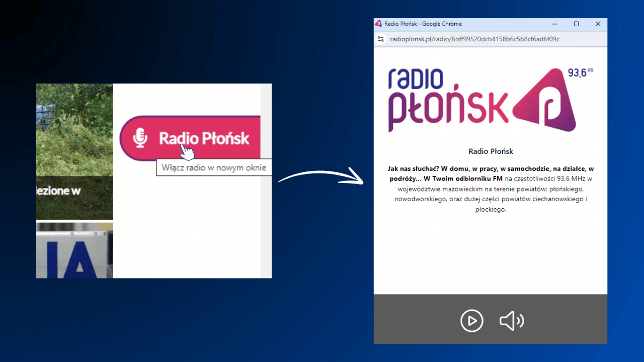The width and height of the screenshot is (644, 362).
Task: Click the Radio Płońsk pink button
Action: (x=190, y=138)
